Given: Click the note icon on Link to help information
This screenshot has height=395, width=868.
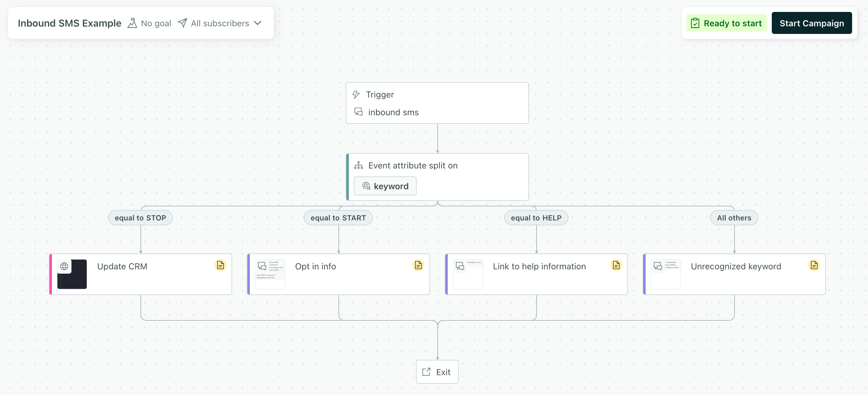Looking at the screenshot, I should pos(616,265).
